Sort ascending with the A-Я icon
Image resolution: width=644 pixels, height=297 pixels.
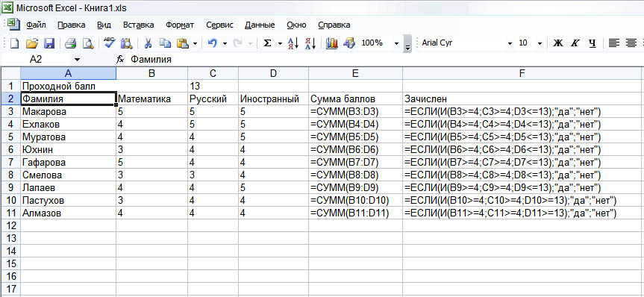pyautogui.click(x=293, y=43)
